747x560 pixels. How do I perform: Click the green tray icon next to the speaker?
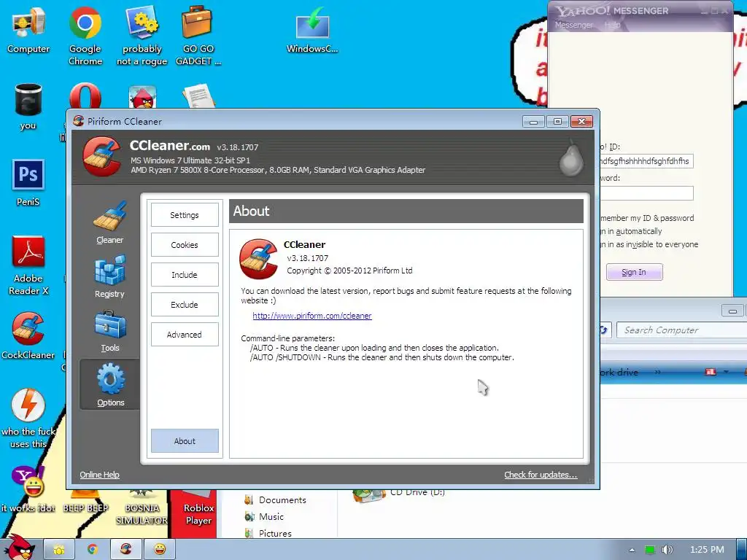coord(650,550)
